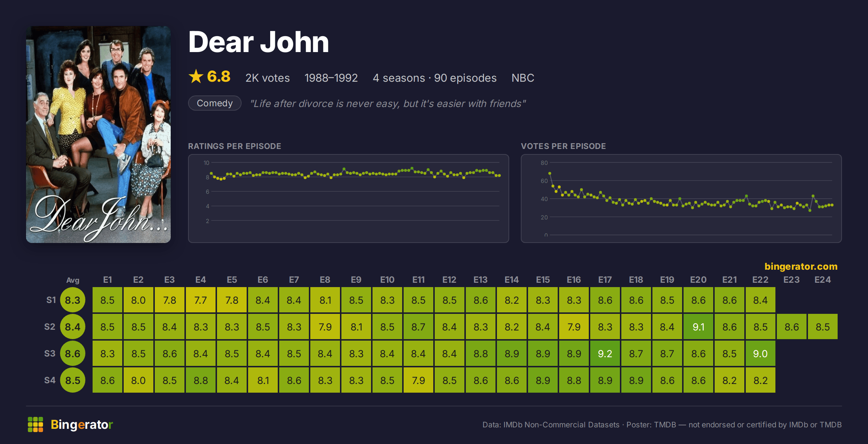The width and height of the screenshot is (868, 444).
Task: Click the Ratings Per Episode chart
Action: (349, 198)
